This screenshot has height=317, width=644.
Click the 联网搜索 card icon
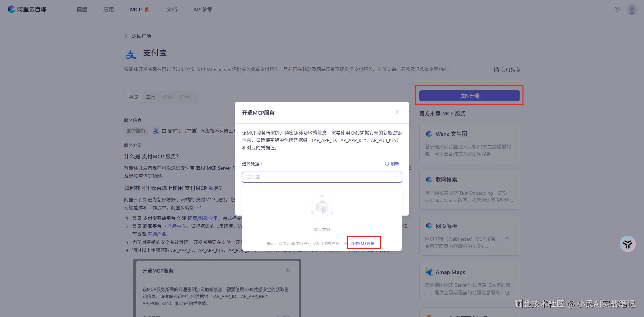coord(429,180)
